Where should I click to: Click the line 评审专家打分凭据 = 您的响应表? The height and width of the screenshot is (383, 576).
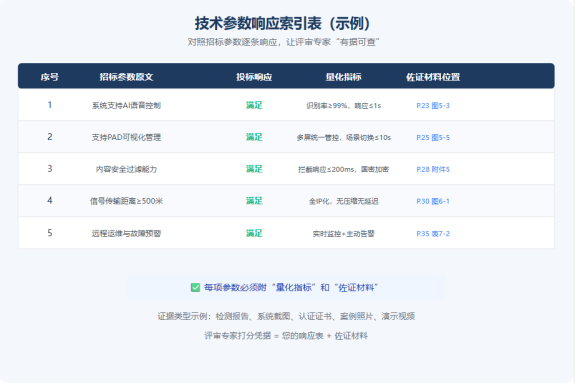pos(286,336)
